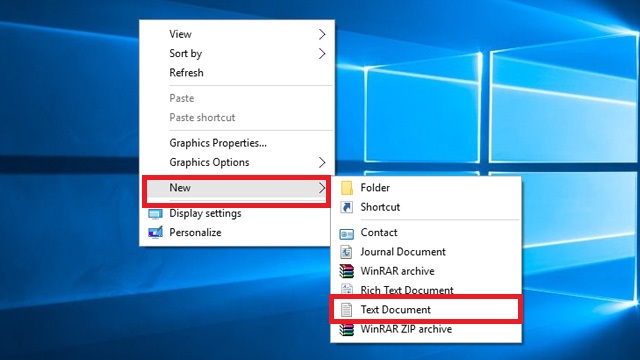This screenshot has height=360, width=640.
Task: Create a new Contact
Action: 426,233
